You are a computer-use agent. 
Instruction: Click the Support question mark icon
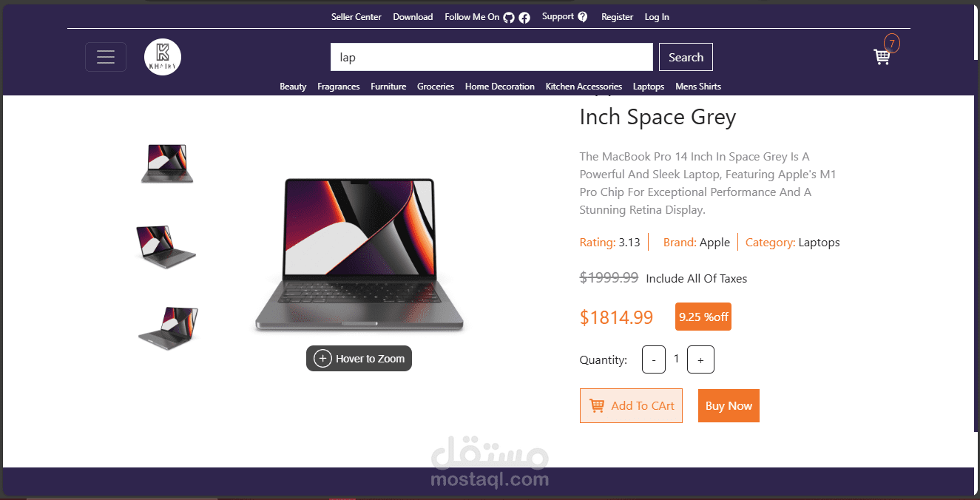tap(583, 17)
